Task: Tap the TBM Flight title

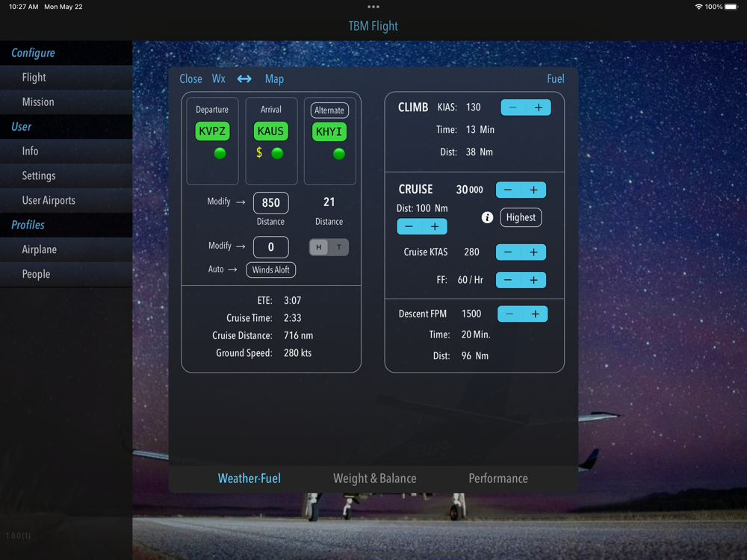Action: tap(373, 26)
